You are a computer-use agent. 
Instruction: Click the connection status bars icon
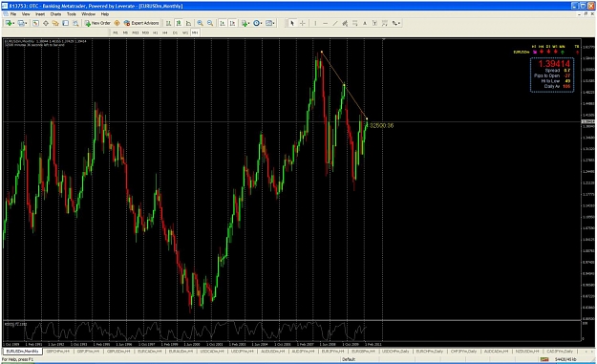tap(544, 359)
